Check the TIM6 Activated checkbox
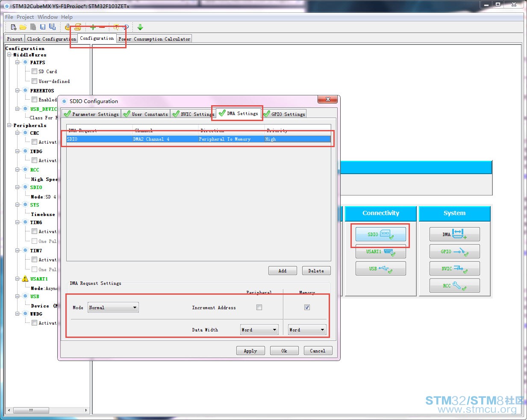Screen dimensions: 527x420 tap(35, 231)
